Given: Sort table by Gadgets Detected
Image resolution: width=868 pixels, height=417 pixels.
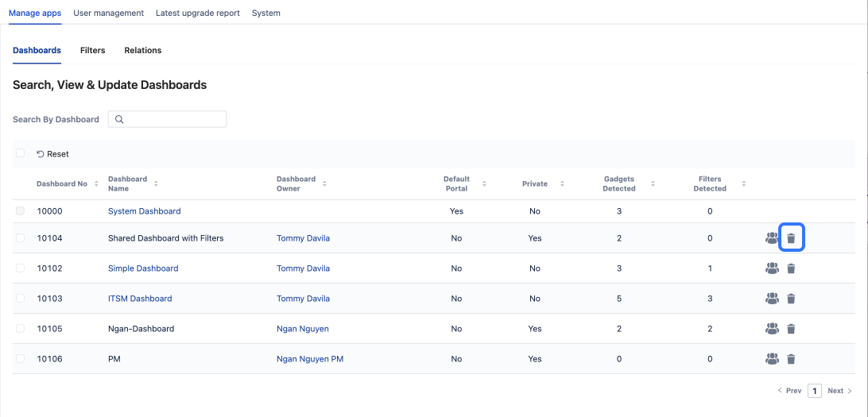Looking at the screenshot, I should (653, 183).
